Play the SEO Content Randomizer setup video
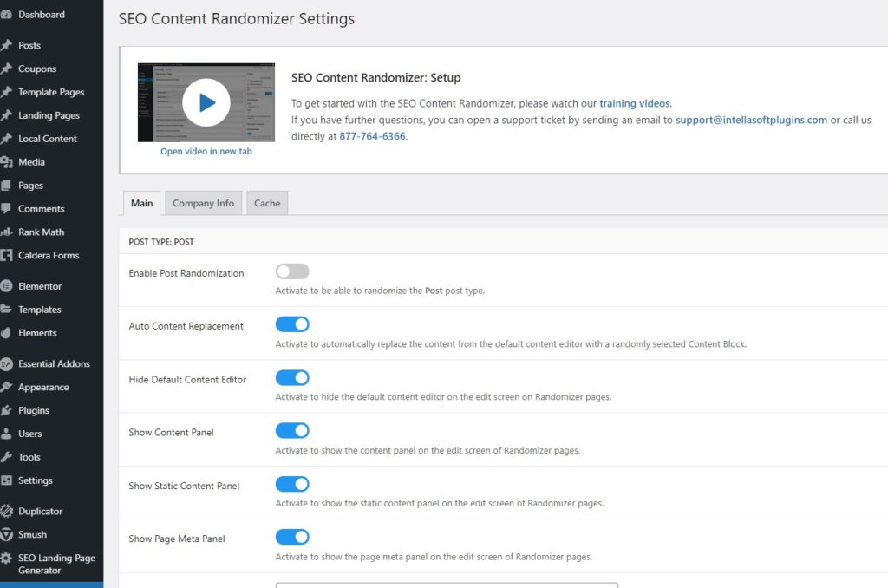This screenshot has height=588, width=888. [206, 103]
